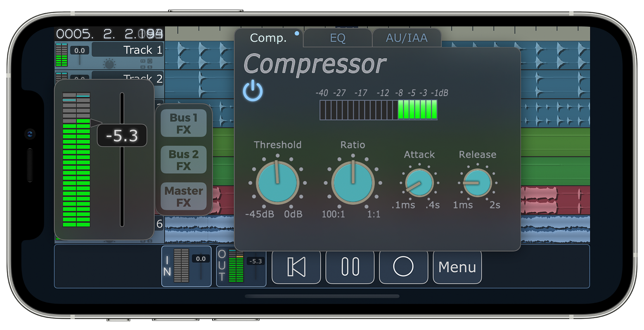Switch to the EQ tab
The height and width of the screenshot is (330, 644).
[x=337, y=38]
